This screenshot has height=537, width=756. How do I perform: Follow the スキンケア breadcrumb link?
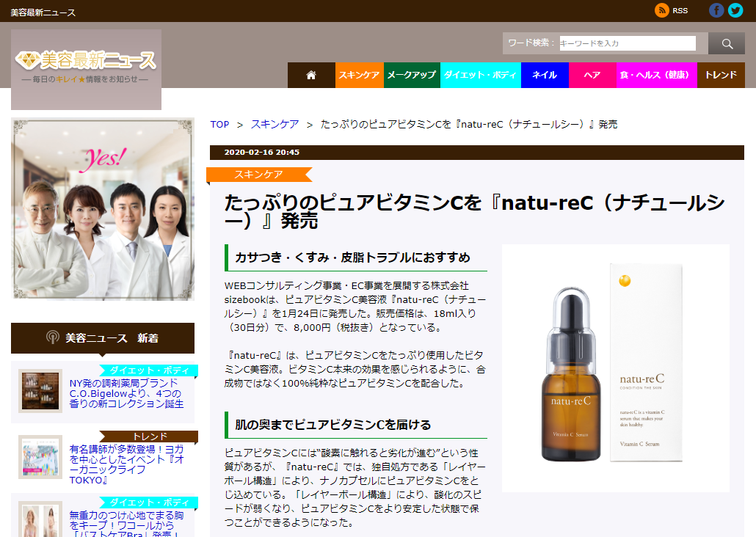[275, 124]
